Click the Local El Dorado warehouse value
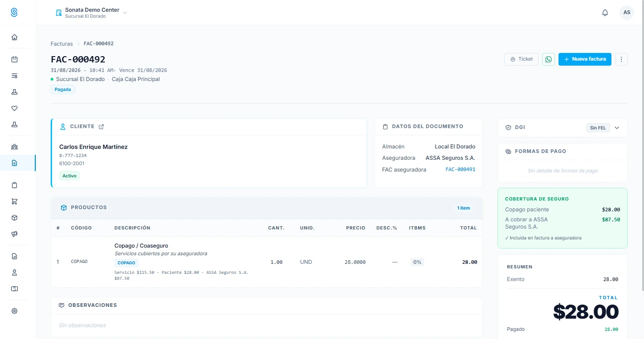Screen dimensions: 644x339 [455, 147]
